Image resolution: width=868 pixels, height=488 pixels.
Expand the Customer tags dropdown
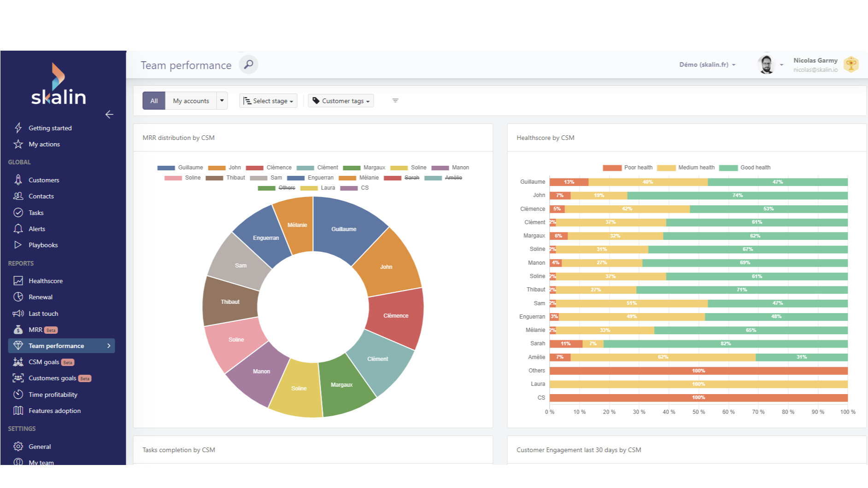(x=341, y=101)
